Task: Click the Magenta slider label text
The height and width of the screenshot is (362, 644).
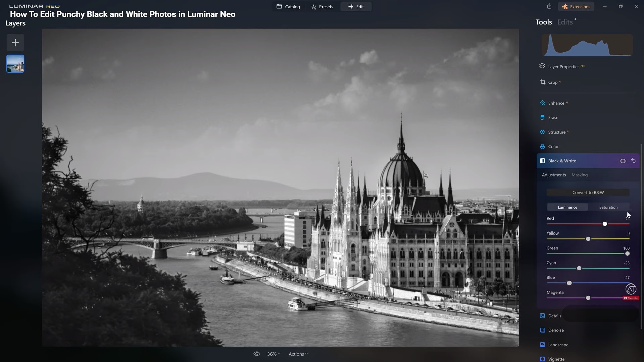Action: tap(555, 293)
